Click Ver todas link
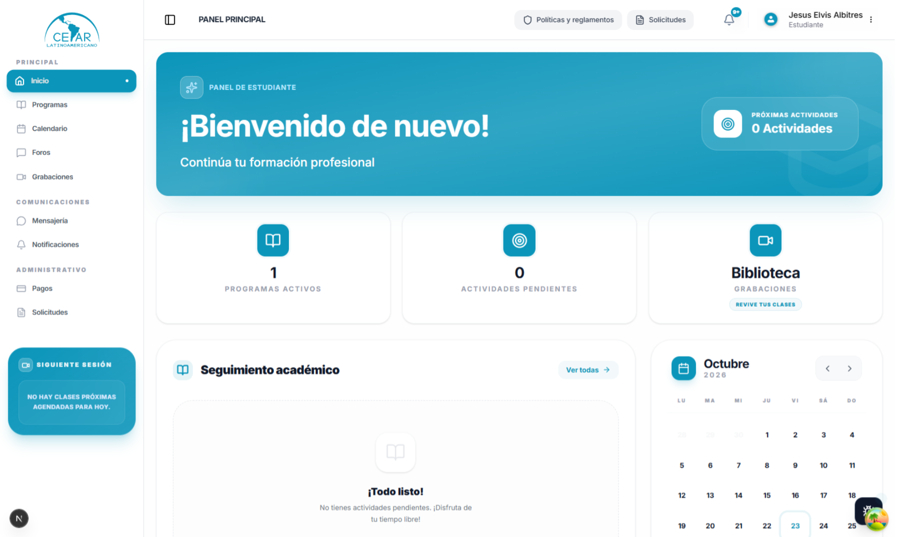900x537 pixels. [588, 370]
